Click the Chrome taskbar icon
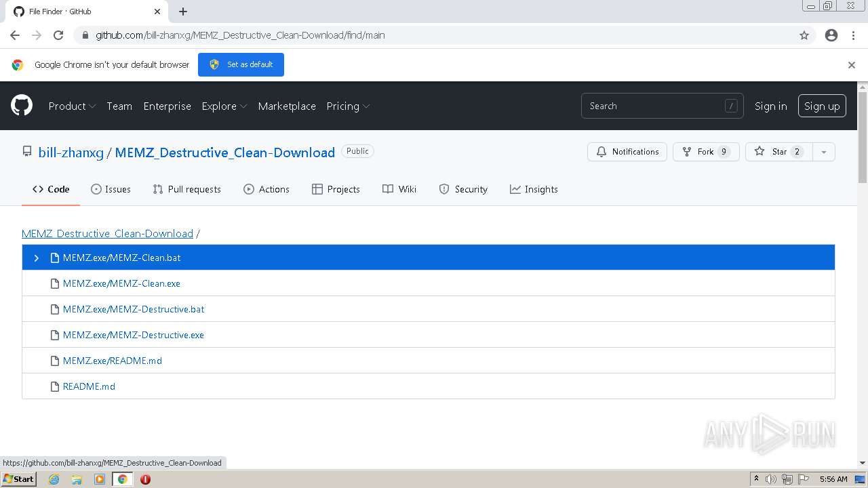 click(123, 479)
